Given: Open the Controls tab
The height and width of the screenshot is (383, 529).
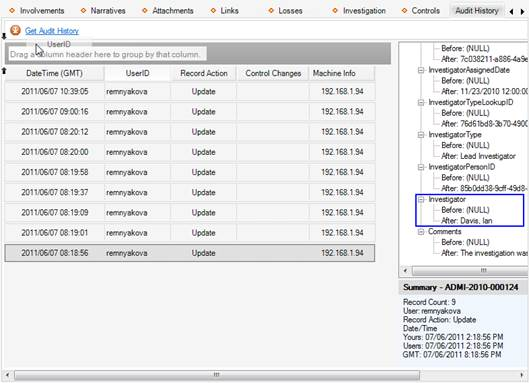Looking at the screenshot, I should pyautogui.click(x=421, y=11).
